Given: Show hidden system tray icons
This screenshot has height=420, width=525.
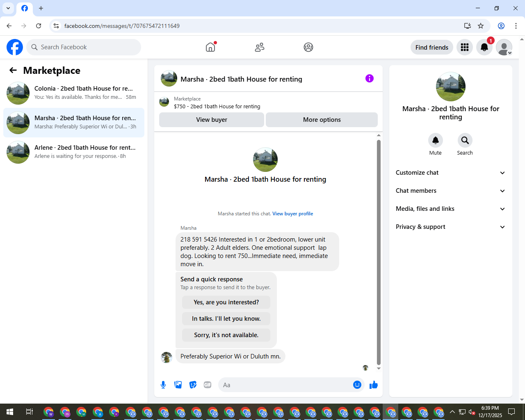Looking at the screenshot, I should pos(452,412).
